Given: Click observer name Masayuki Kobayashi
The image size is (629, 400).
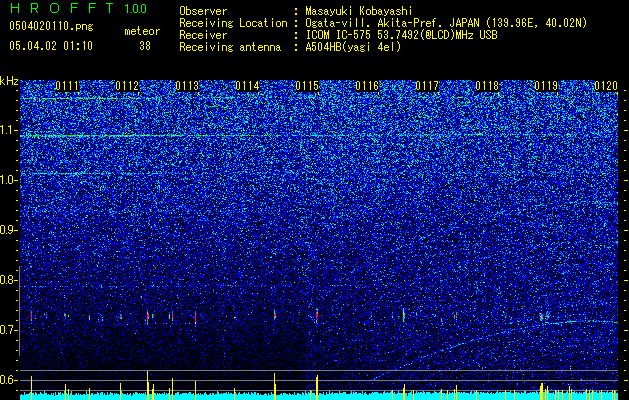Looking at the screenshot, I should (359, 11).
